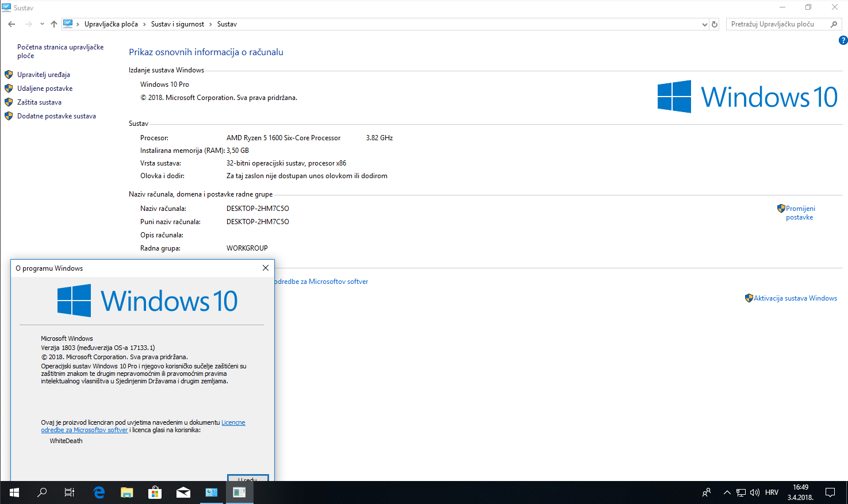
Task: Click the 3,50 GB RAM value
Action: click(237, 151)
